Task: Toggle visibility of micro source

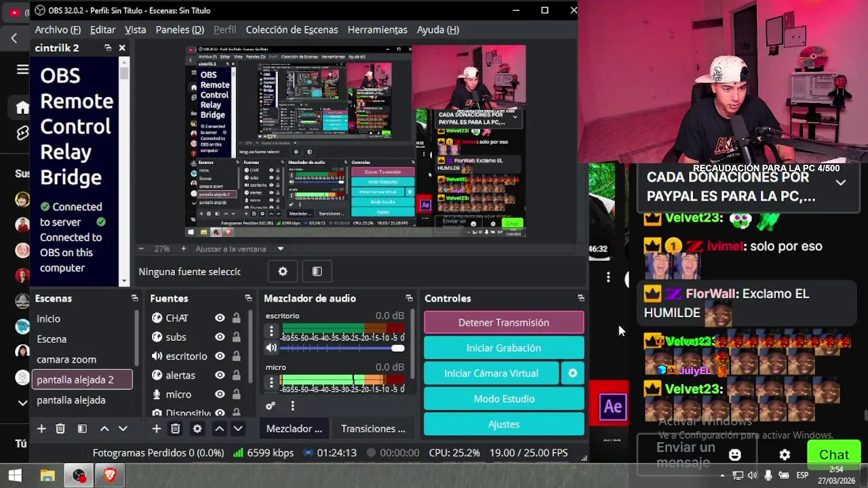Action: click(x=220, y=394)
